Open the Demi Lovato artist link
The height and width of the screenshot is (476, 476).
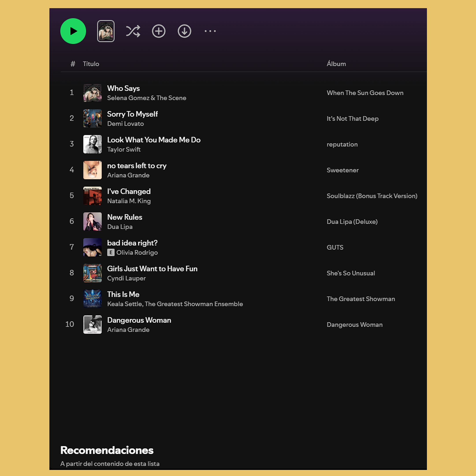coord(125,124)
